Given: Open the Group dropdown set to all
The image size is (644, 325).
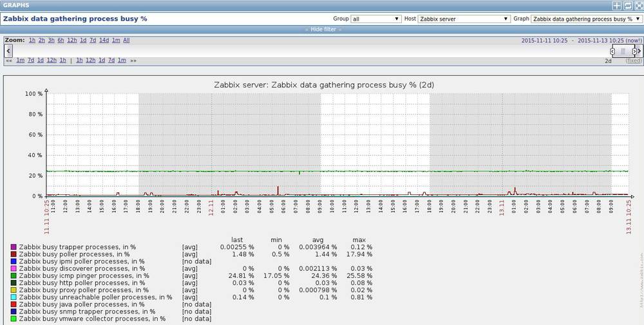Looking at the screenshot, I should pyautogui.click(x=376, y=19).
